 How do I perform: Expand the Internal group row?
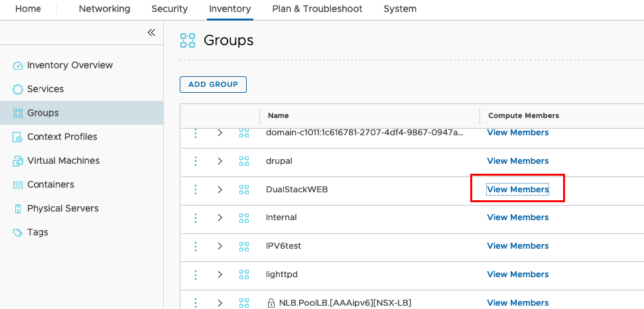pyautogui.click(x=220, y=217)
